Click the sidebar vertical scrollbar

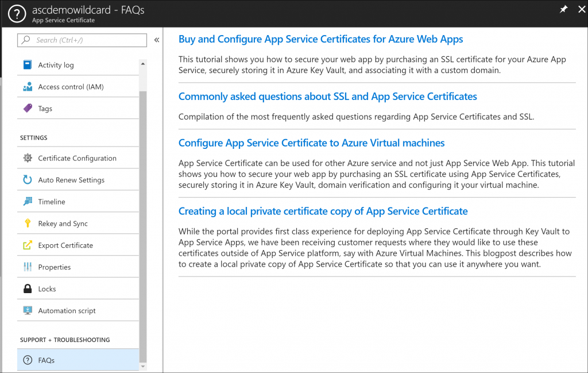coord(143,224)
